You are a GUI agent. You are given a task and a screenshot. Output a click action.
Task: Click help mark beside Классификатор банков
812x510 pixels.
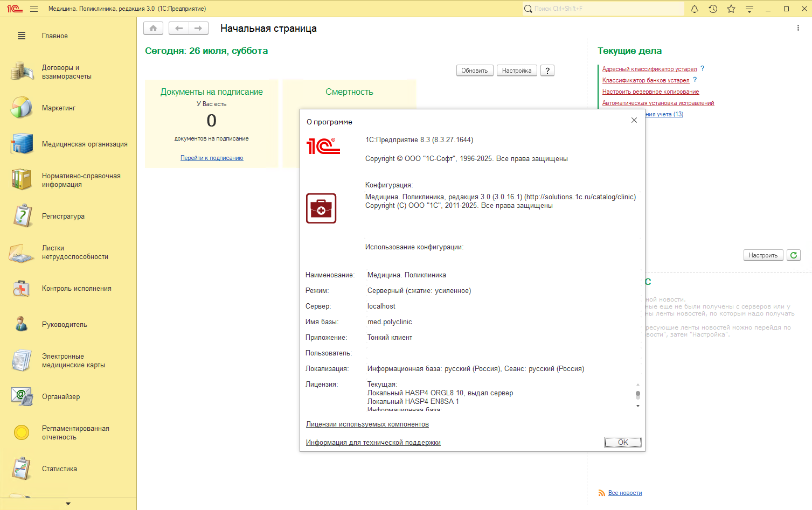695,80
